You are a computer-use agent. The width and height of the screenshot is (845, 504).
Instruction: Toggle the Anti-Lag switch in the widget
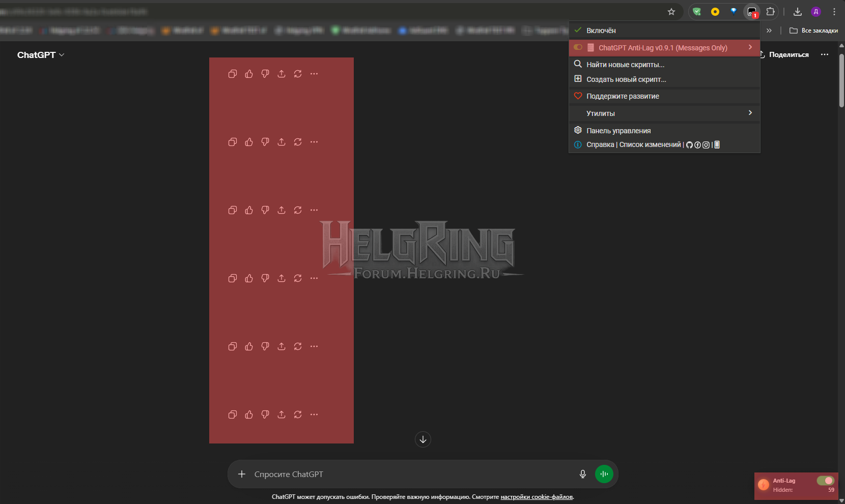point(825,481)
